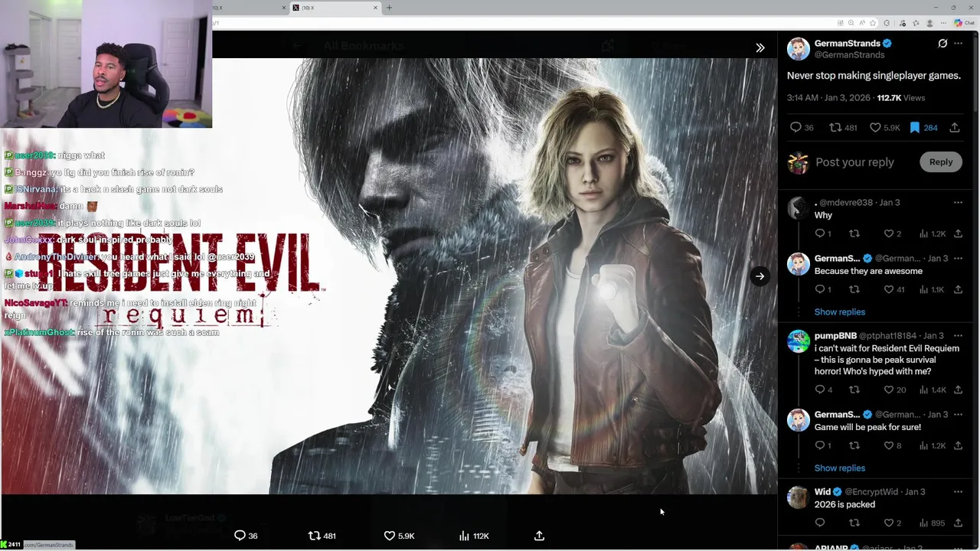The height and width of the screenshot is (551, 980).
Task: Close the active X browser tab
Action: (375, 8)
